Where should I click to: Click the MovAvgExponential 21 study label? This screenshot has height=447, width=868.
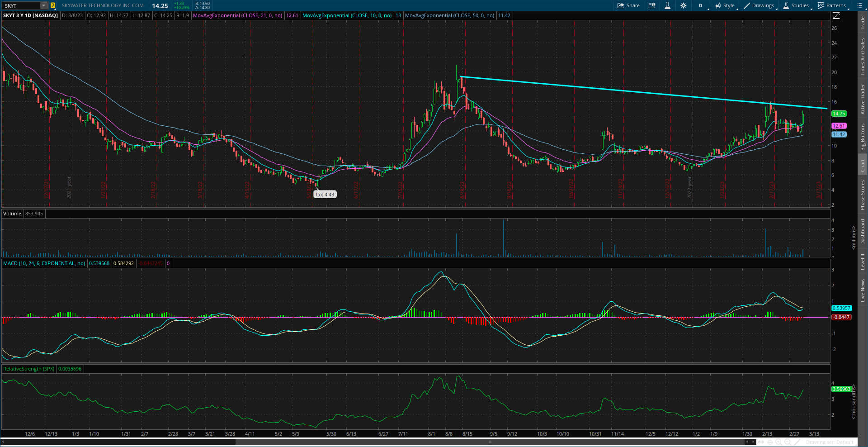(238, 15)
